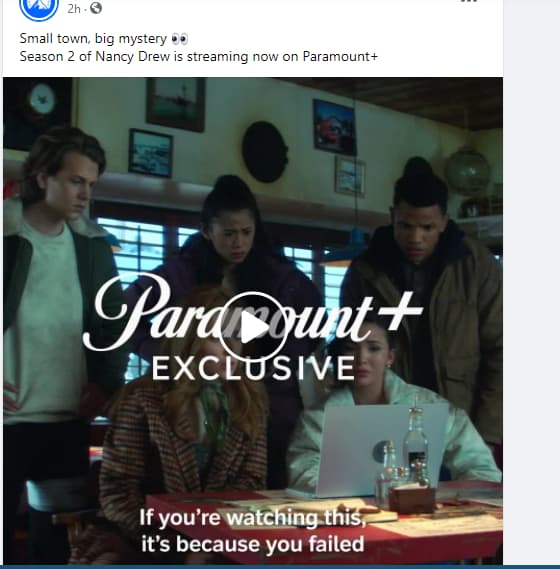560x569 pixels.
Task: Click the wall clock in video frame
Action: coord(42,98)
